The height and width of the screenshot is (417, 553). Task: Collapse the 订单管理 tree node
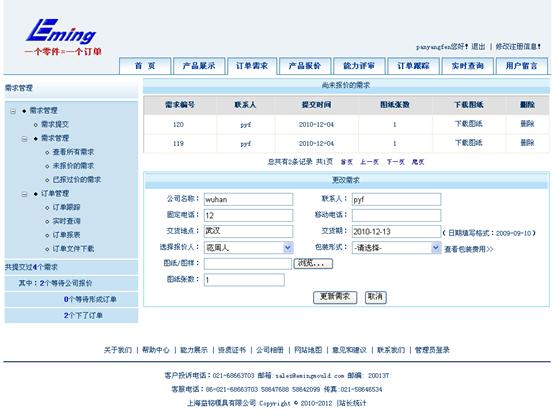[x=24, y=194]
